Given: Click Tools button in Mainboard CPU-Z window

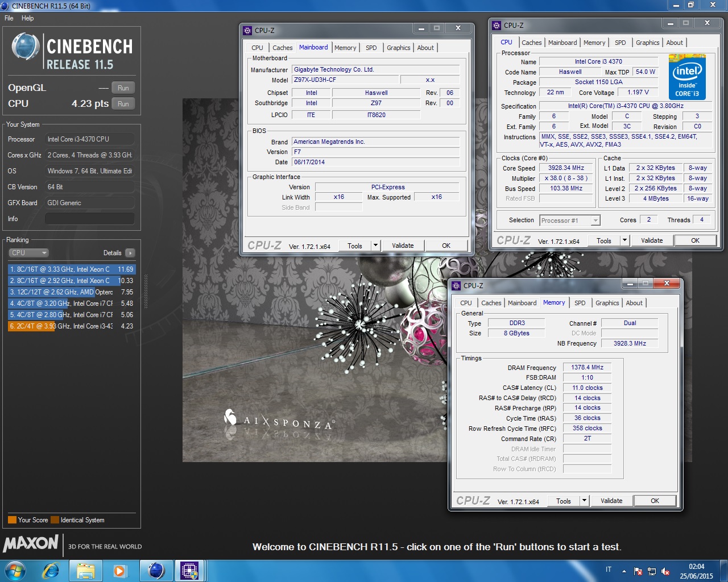Looking at the screenshot, I should pyautogui.click(x=355, y=246).
